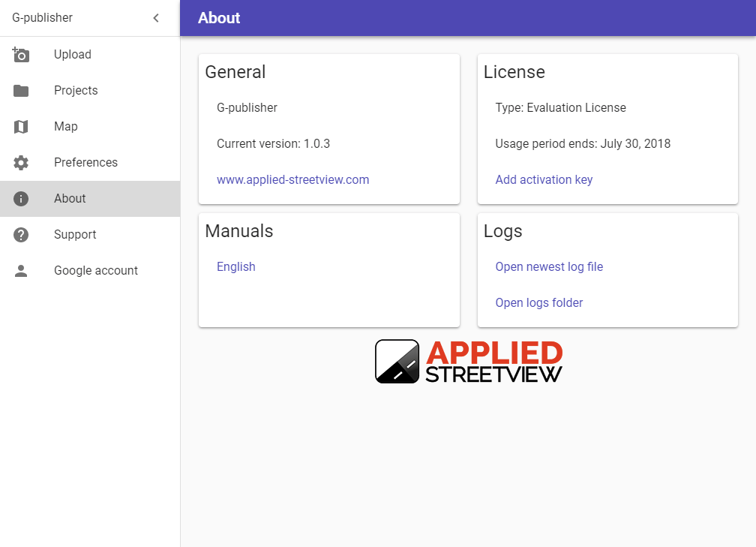Click the General card heading
The width and height of the screenshot is (756, 547).
(235, 72)
